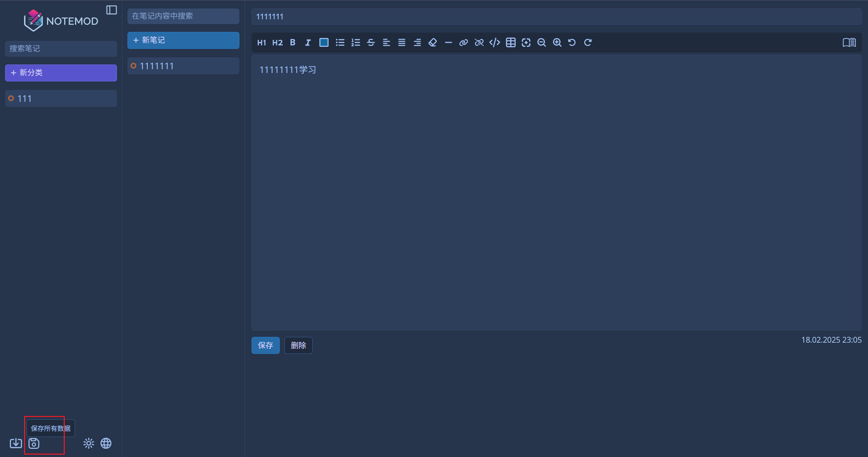Toggle bold text formatting
Viewport: 868px width, 457px height.
[293, 42]
